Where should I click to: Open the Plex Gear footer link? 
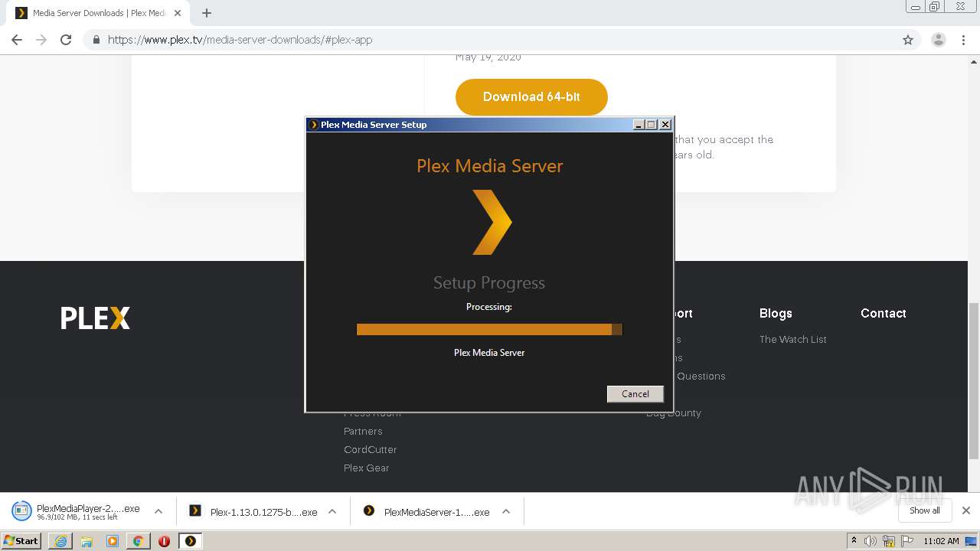366,468
